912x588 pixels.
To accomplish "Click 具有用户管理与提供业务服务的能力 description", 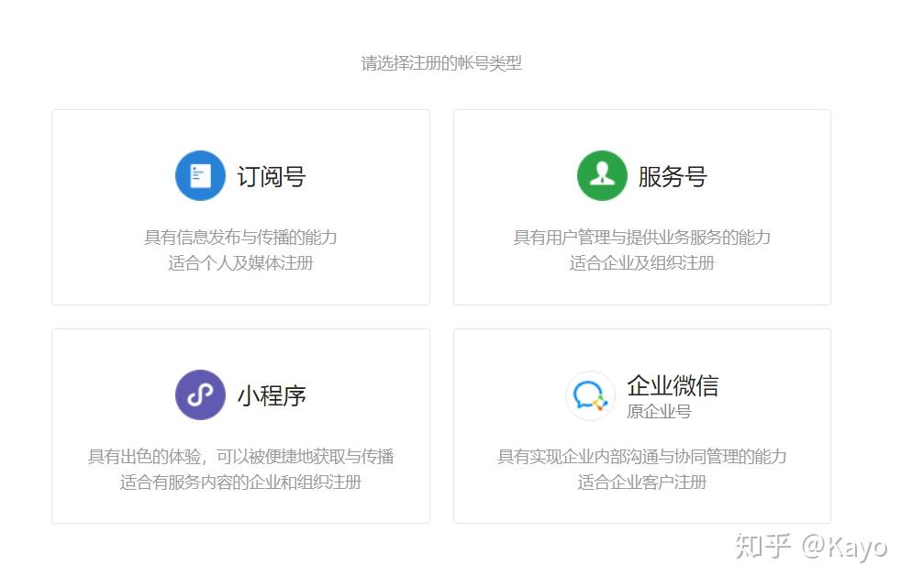I will point(642,238).
